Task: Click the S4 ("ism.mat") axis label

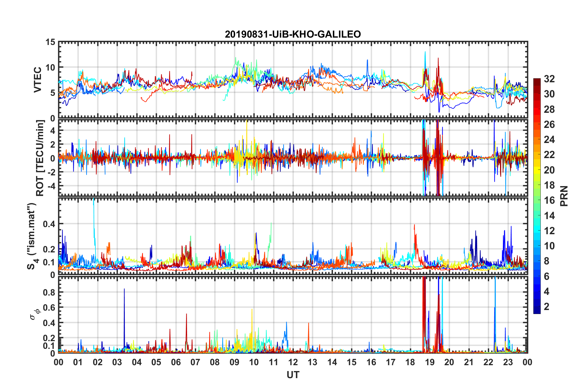Action: coord(32,236)
